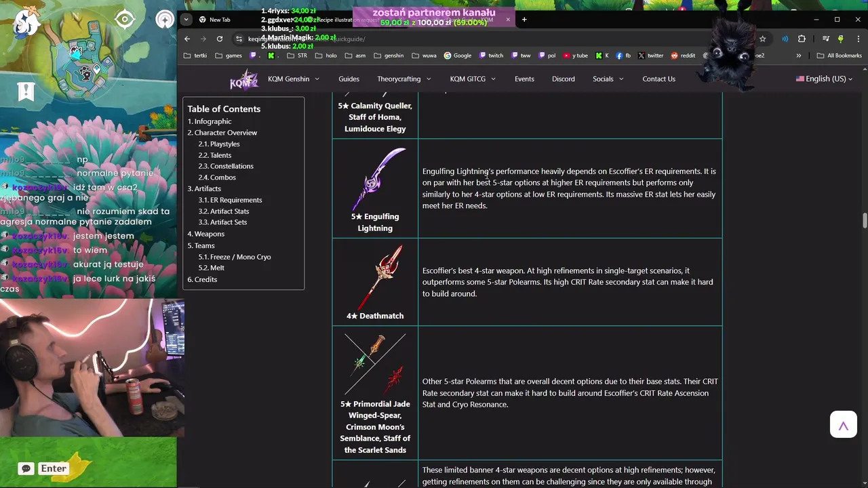Viewport: 868px width, 488px height.
Task: Click the KQM logo in the site header
Action: 244,79
